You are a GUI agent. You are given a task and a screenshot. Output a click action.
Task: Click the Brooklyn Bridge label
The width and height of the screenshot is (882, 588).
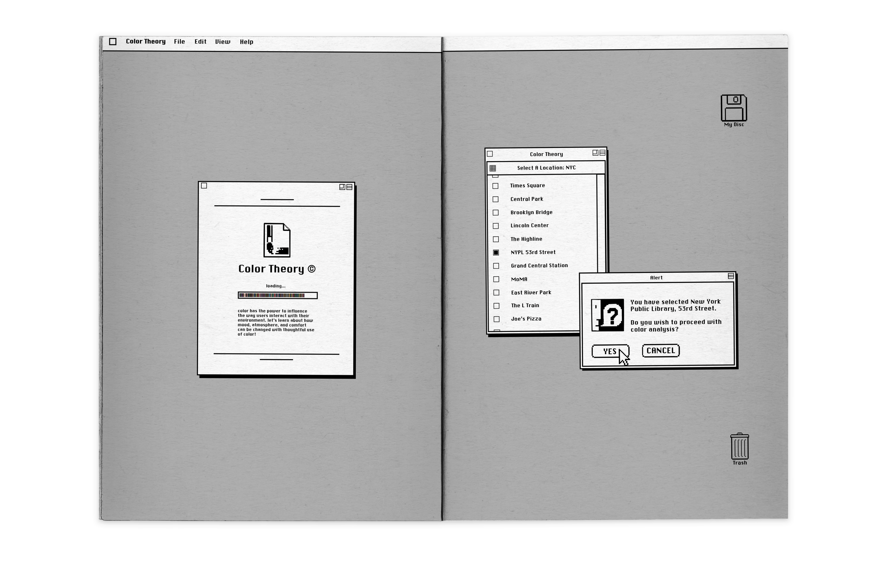click(x=531, y=212)
